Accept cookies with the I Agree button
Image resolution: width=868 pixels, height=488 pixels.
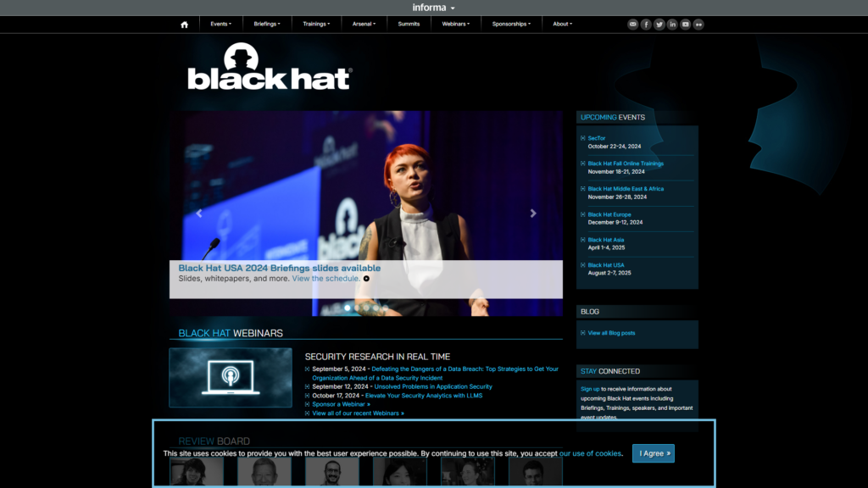tap(654, 453)
